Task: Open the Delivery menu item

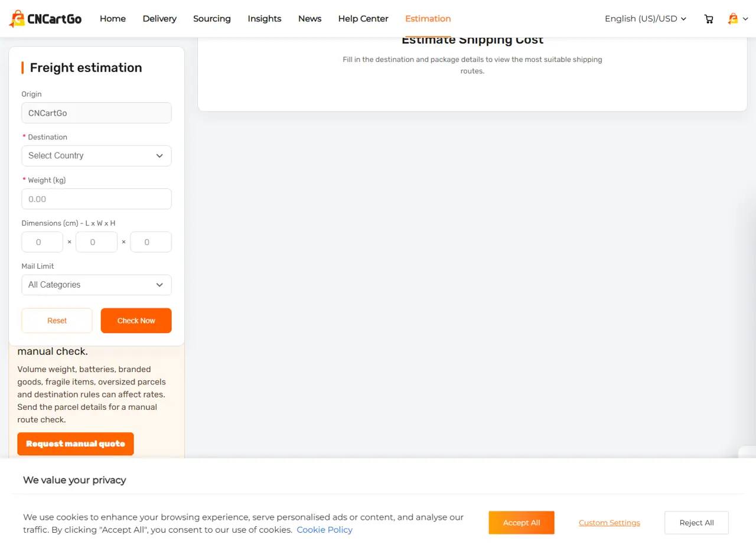Action: [159, 19]
